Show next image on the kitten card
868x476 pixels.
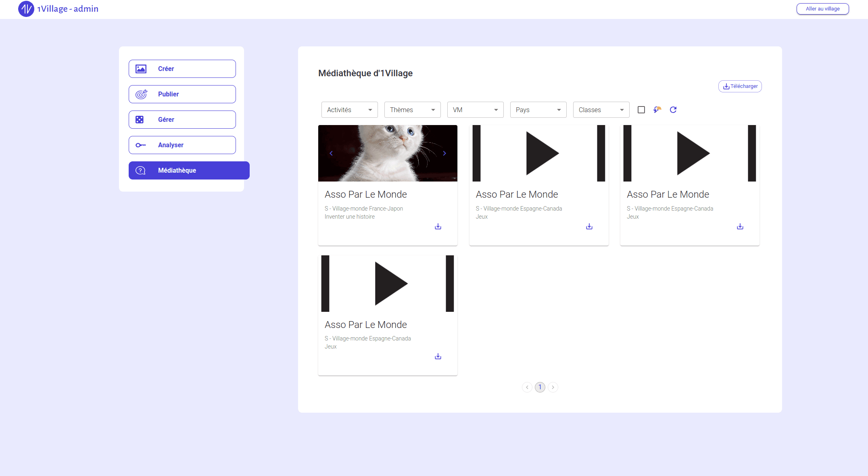pyautogui.click(x=444, y=153)
